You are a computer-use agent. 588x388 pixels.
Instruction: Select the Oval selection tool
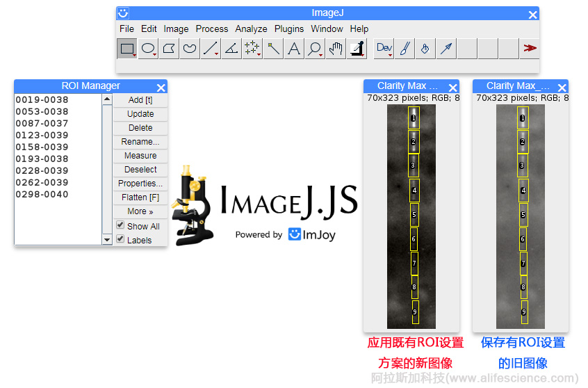point(148,49)
